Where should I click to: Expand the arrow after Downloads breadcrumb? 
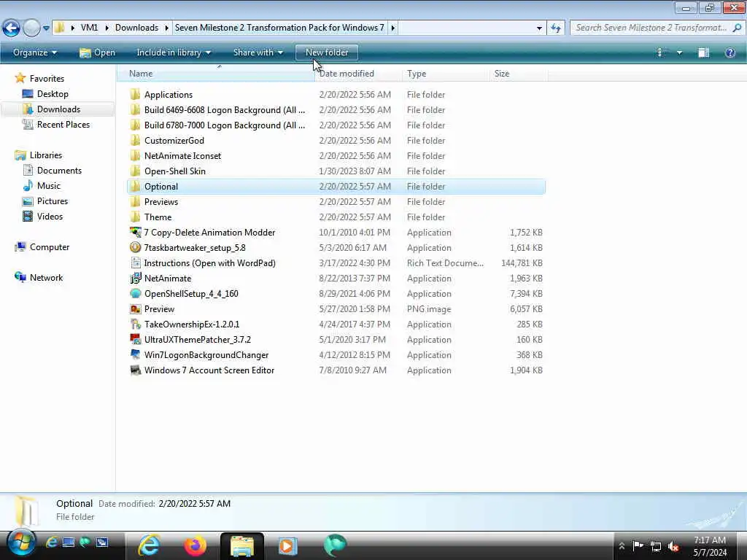click(167, 28)
